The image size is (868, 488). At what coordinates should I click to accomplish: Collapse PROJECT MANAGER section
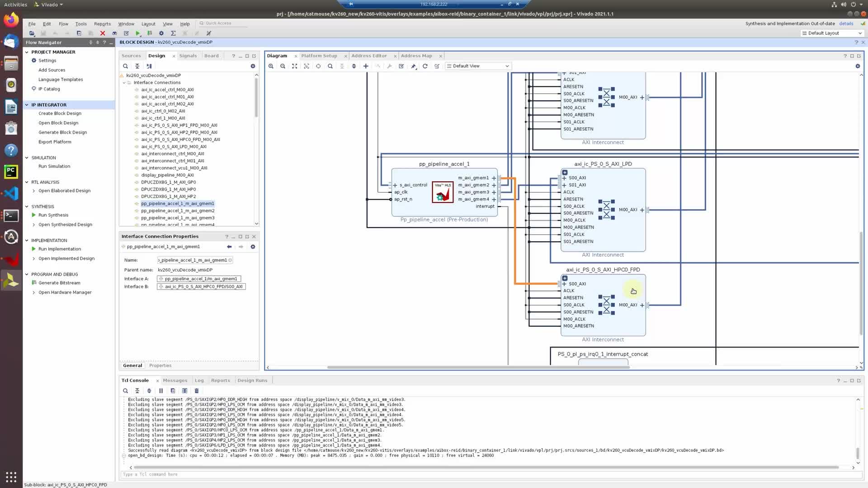click(27, 52)
